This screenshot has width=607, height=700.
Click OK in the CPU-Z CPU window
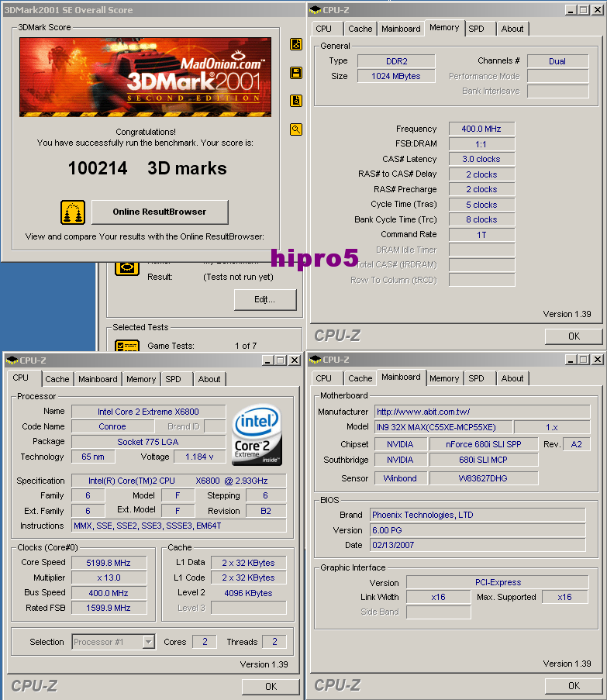tap(271, 687)
